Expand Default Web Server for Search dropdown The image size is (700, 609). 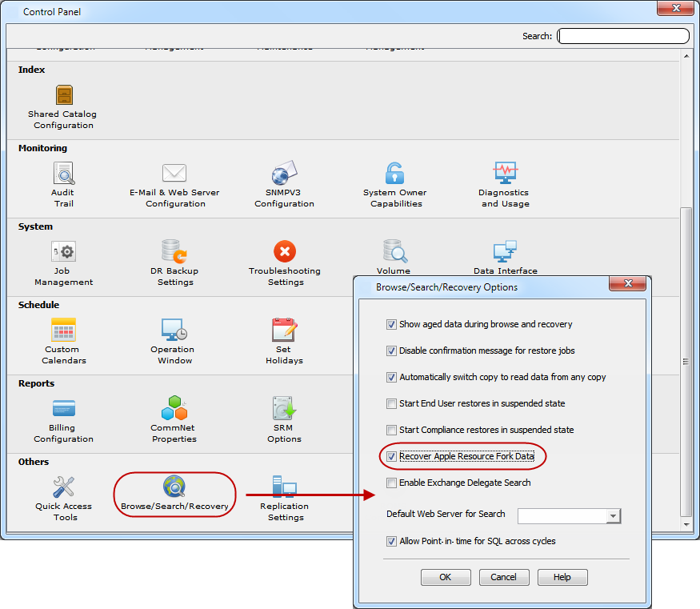pos(614,516)
